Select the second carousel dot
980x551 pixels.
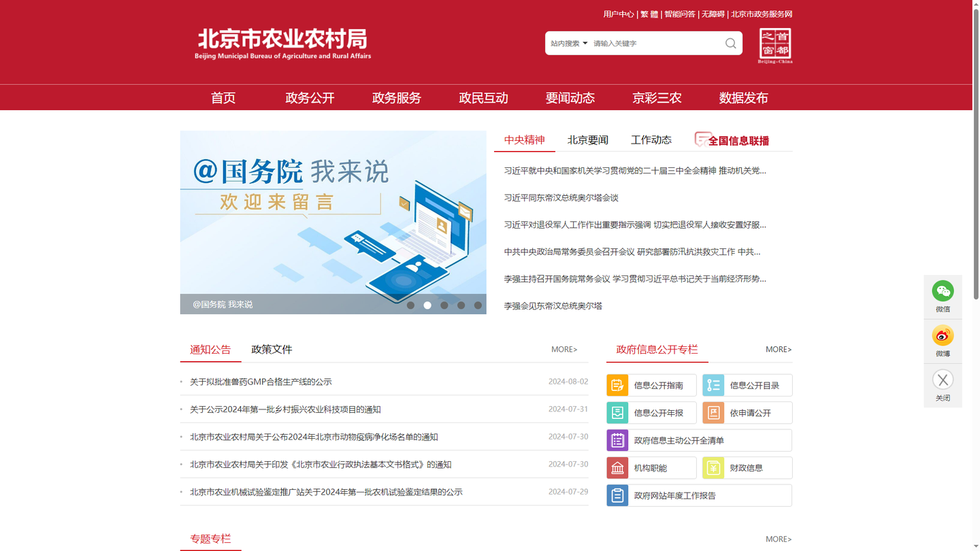pos(427,305)
